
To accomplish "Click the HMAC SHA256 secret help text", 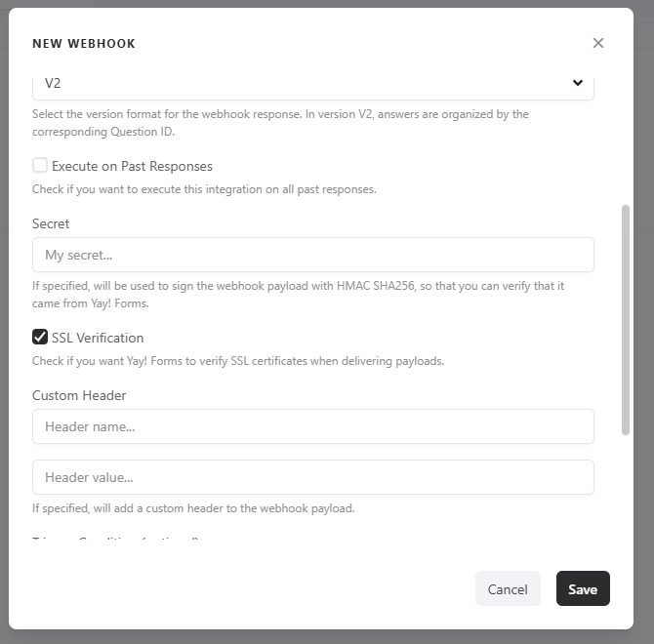I will click(298, 295).
